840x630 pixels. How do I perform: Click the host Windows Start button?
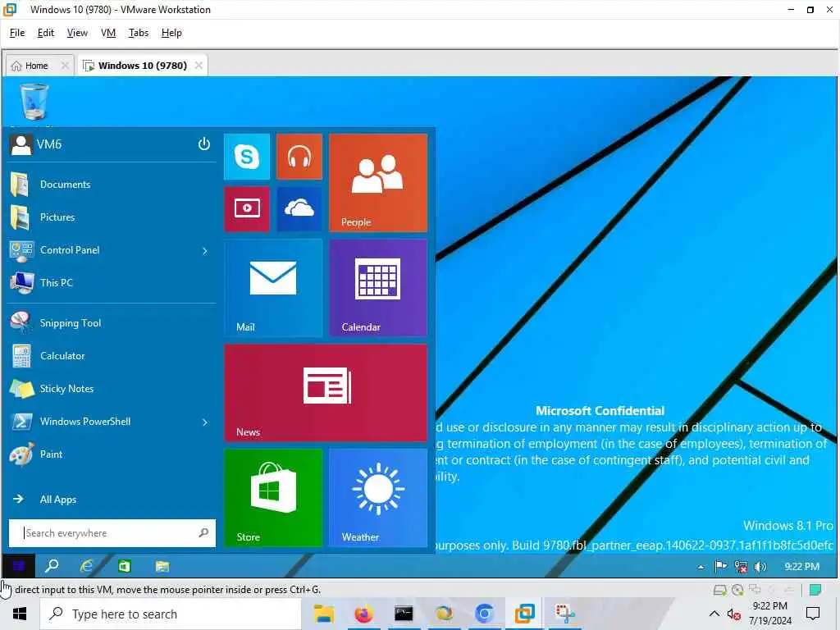tap(20, 614)
